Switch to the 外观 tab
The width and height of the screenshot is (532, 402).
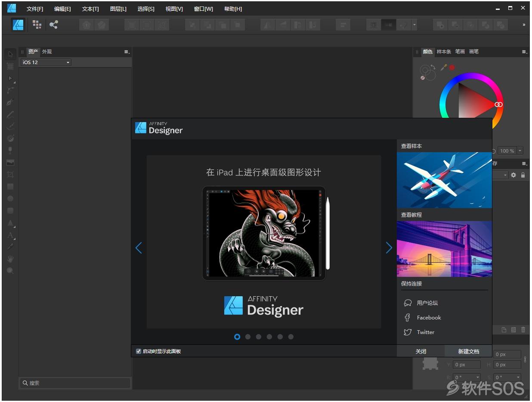[46, 52]
